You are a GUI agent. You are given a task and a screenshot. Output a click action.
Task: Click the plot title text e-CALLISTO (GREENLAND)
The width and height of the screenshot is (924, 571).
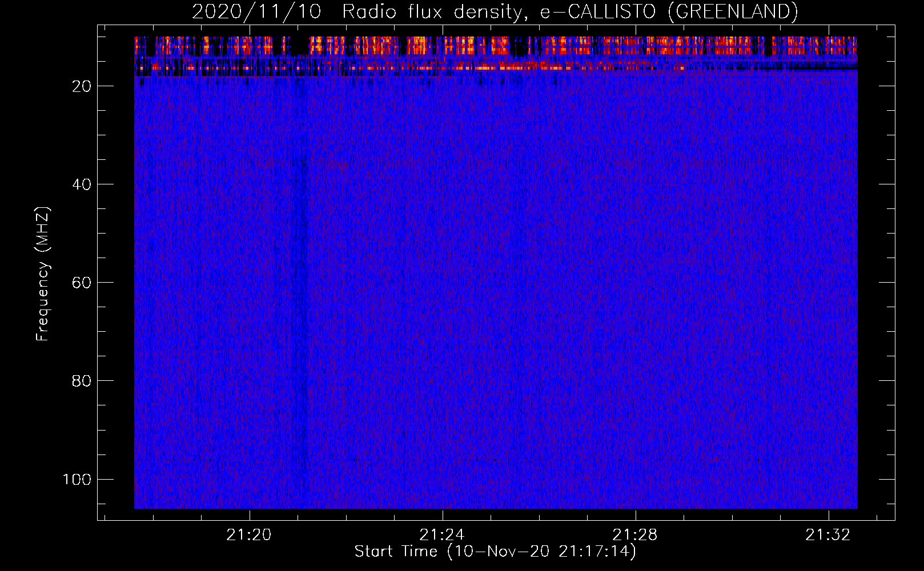pos(669,11)
